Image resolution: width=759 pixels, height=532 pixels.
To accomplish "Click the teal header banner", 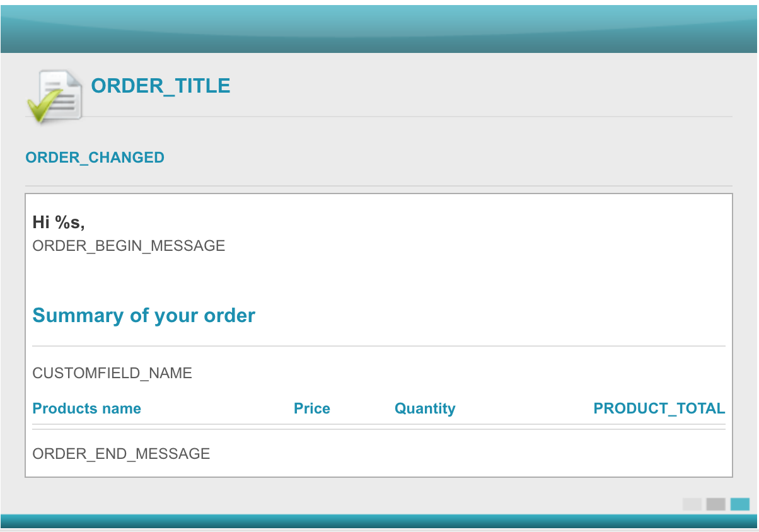I will 379,29.
